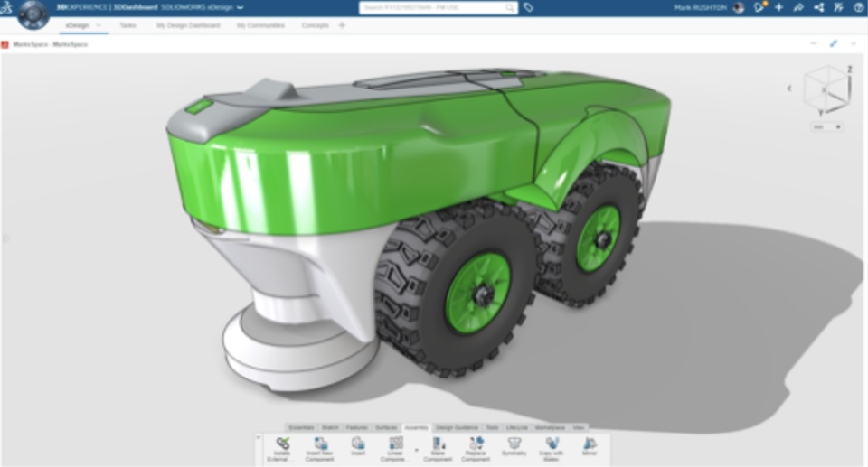Select the Assembly toolbar tab
Viewport: 868px width, 467px height.
[416, 428]
